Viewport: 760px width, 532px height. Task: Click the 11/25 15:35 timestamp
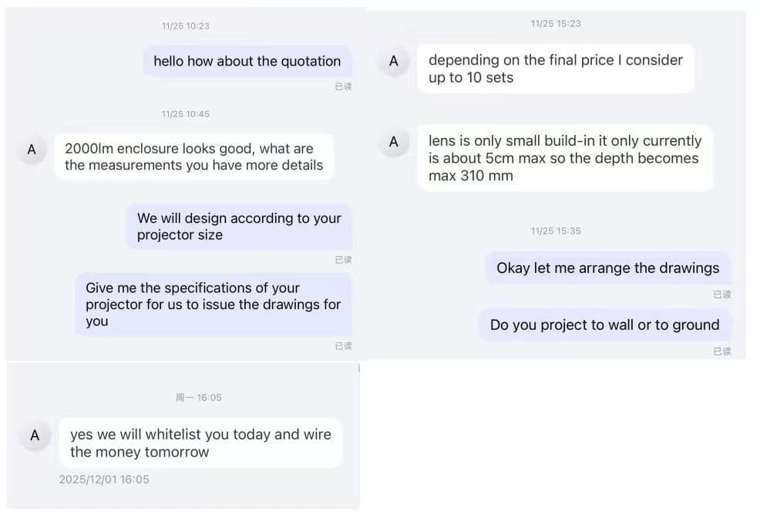554,231
